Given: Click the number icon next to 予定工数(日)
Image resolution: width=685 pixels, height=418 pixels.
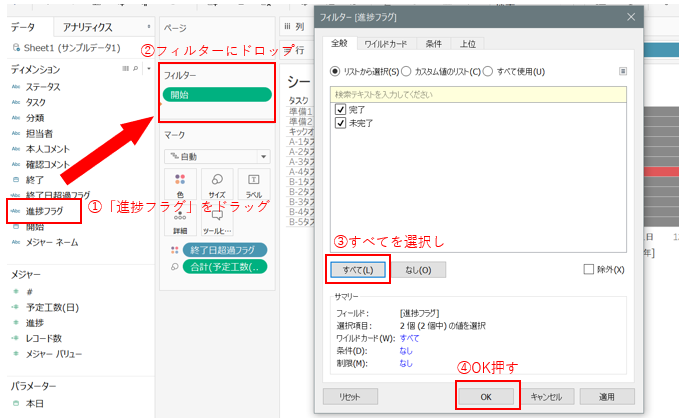Looking at the screenshot, I should tap(16, 307).
